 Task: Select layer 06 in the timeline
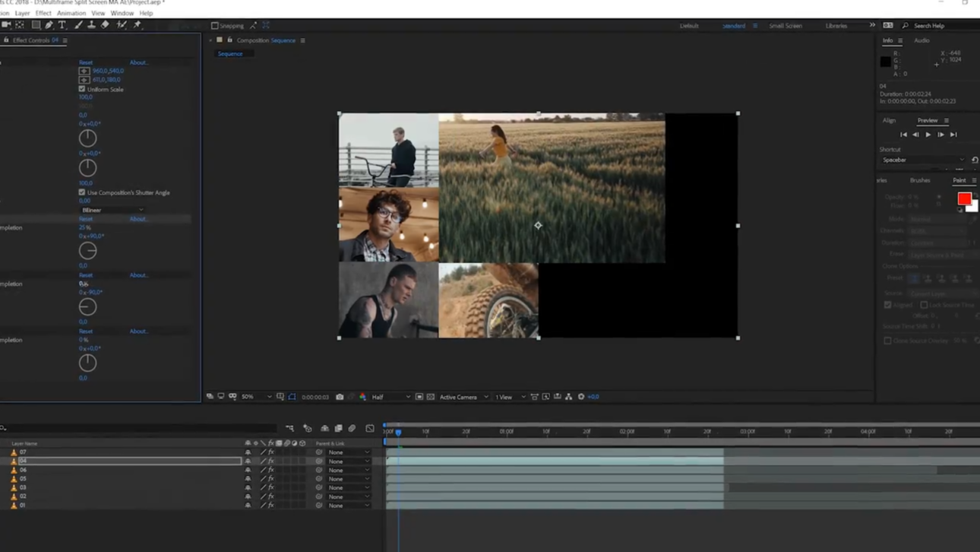(23, 470)
